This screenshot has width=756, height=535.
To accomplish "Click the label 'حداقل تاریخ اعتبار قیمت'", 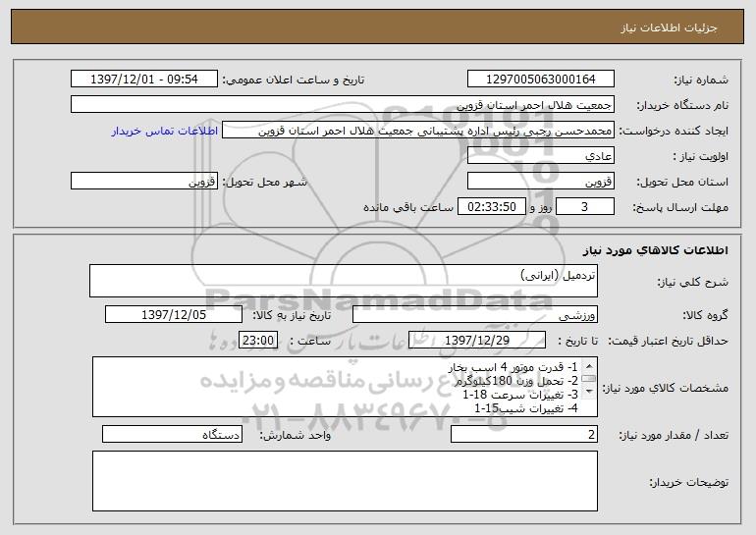I will click(668, 341).
